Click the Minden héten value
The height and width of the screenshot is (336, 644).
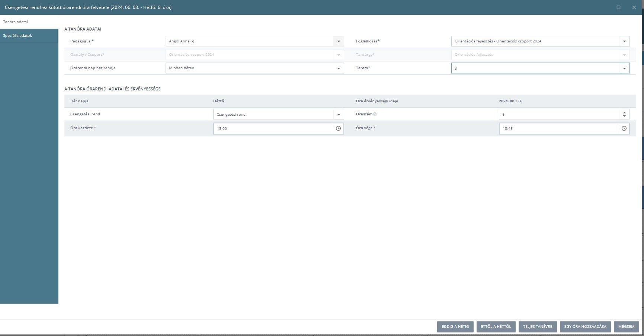click(182, 68)
